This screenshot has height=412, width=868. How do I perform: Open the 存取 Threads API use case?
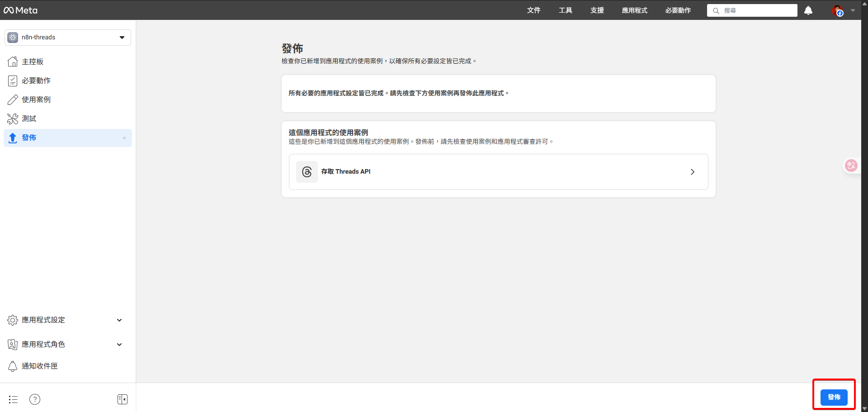coord(497,172)
